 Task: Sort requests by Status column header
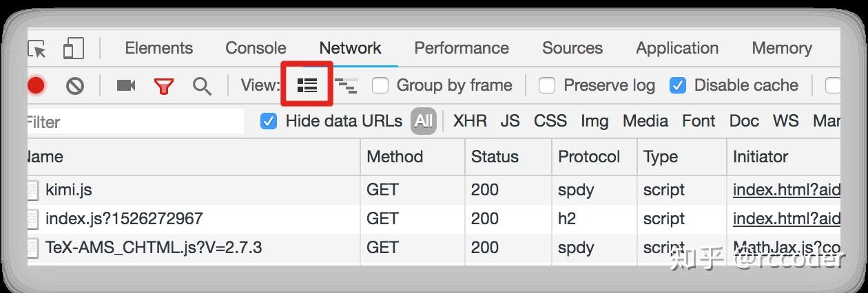[x=495, y=157]
